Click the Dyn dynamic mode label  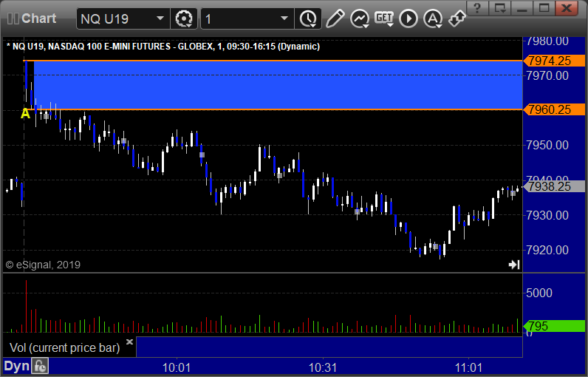click(16, 366)
